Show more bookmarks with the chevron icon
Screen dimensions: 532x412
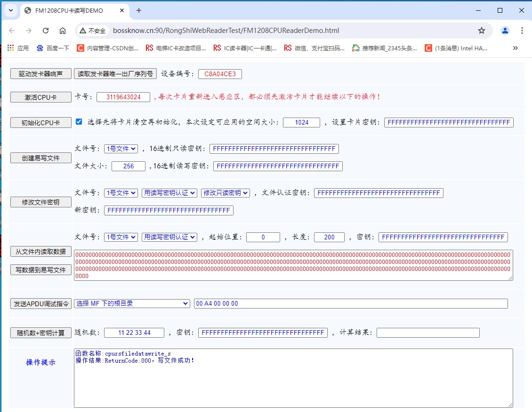[x=516, y=48]
